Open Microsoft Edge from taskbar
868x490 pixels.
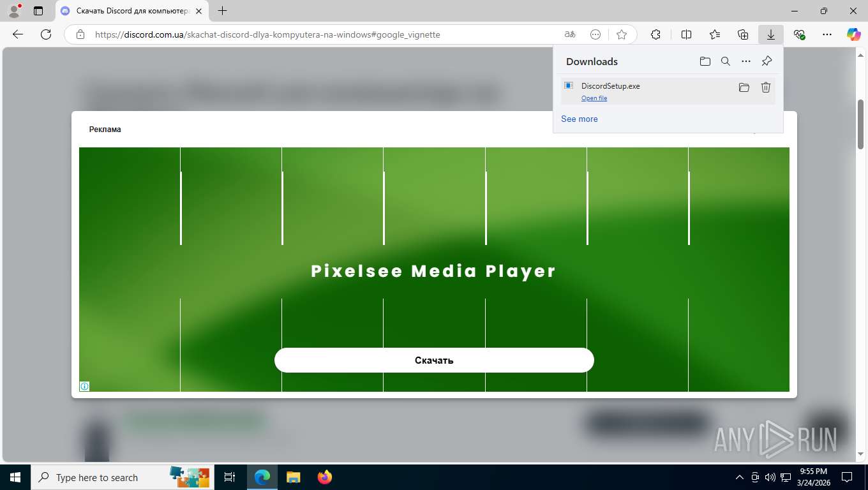click(262, 477)
